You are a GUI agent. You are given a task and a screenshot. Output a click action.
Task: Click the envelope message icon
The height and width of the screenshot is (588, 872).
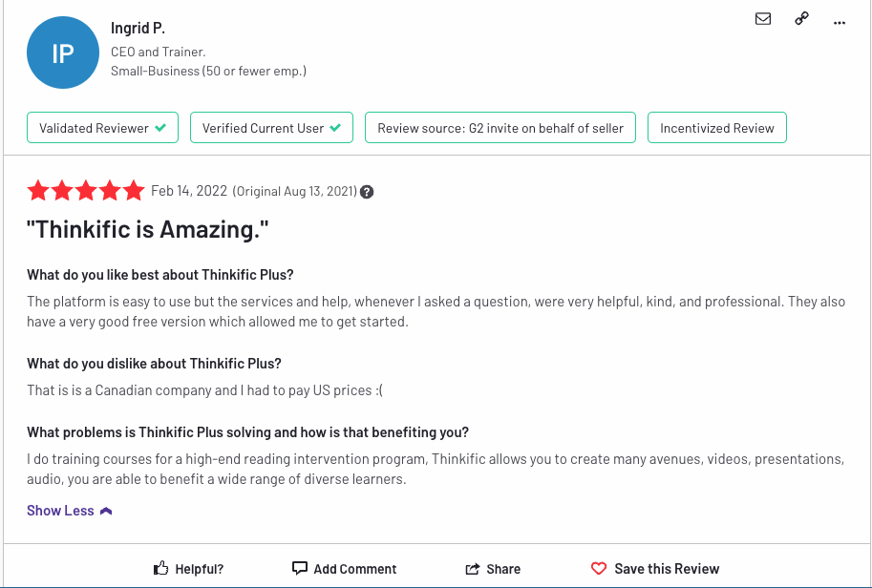pos(763,19)
